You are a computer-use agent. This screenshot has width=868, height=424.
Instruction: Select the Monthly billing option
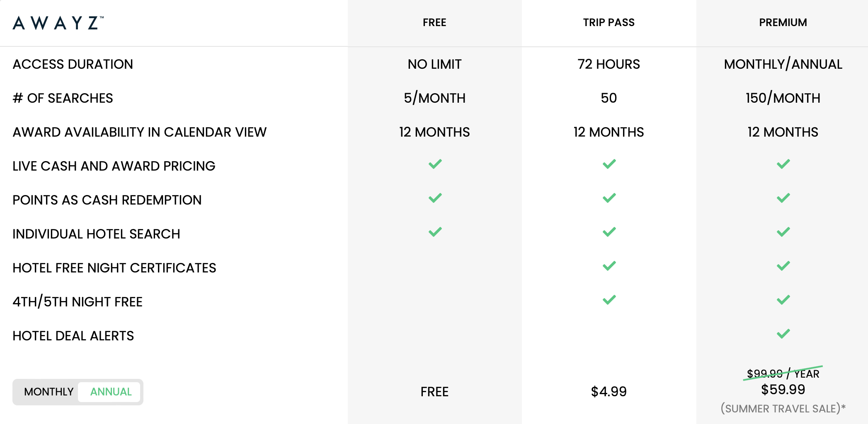(x=48, y=392)
